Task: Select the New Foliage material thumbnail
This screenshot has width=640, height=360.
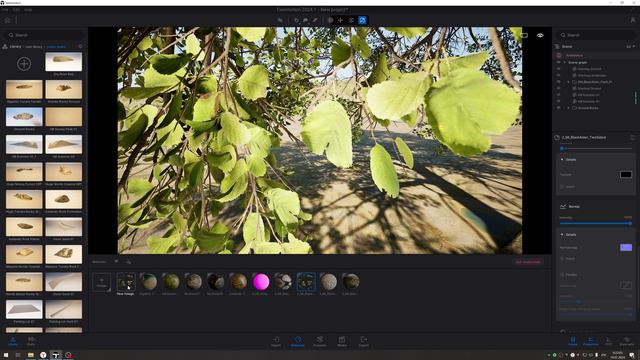Action: point(126,281)
